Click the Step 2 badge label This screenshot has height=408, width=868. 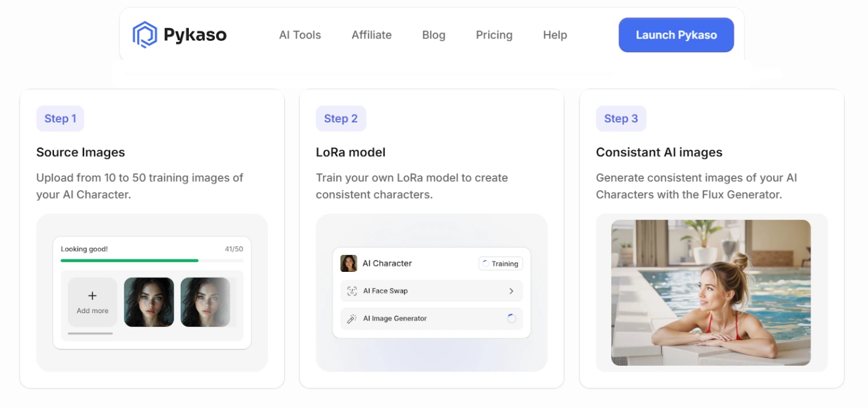[341, 119]
